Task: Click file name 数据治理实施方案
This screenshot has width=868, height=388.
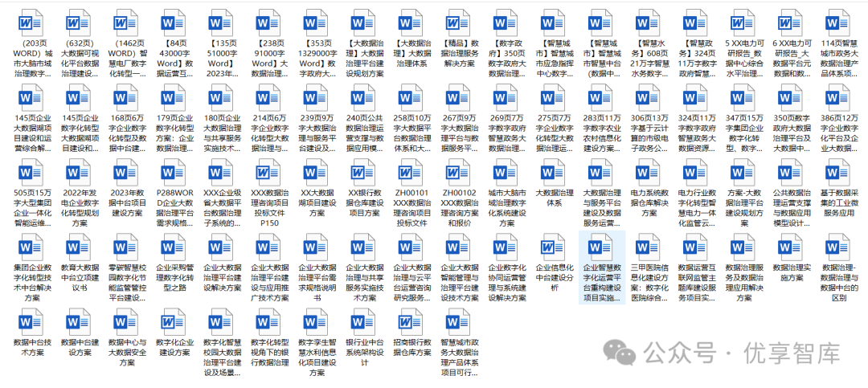Action: [791, 273]
